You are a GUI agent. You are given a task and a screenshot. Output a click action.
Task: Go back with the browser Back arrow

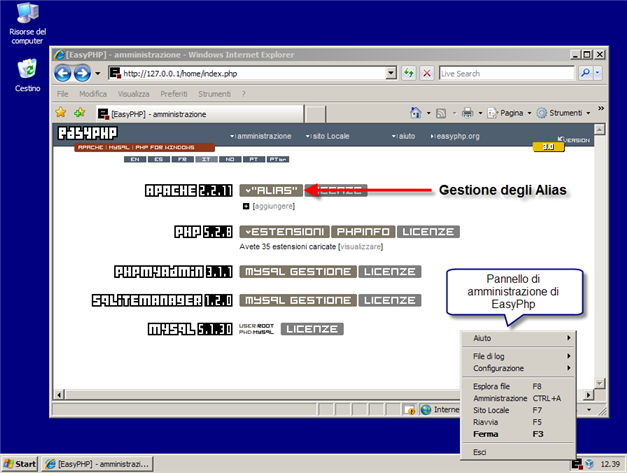(63, 74)
